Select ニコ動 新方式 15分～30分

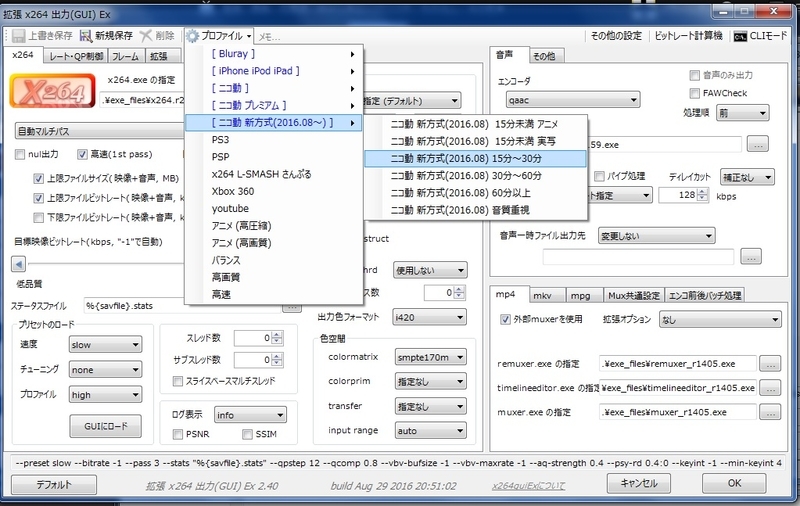[x=476, y=159]
